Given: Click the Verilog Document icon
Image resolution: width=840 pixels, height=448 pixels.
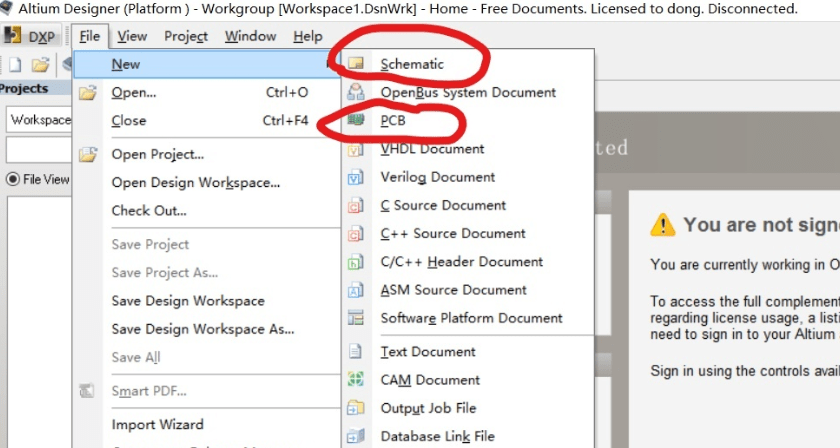Looking at the screenshot, I should point(356,177).
